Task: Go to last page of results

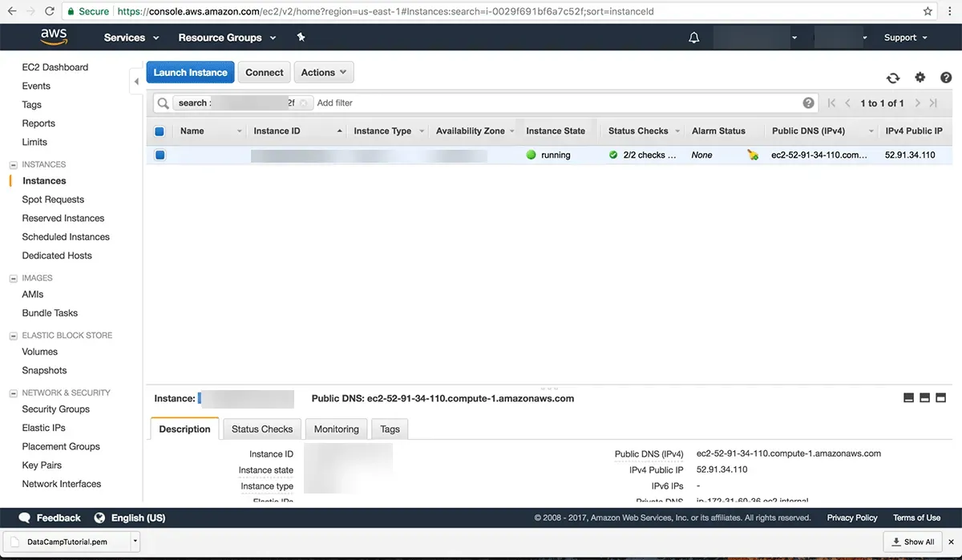Action: point(933,103)
